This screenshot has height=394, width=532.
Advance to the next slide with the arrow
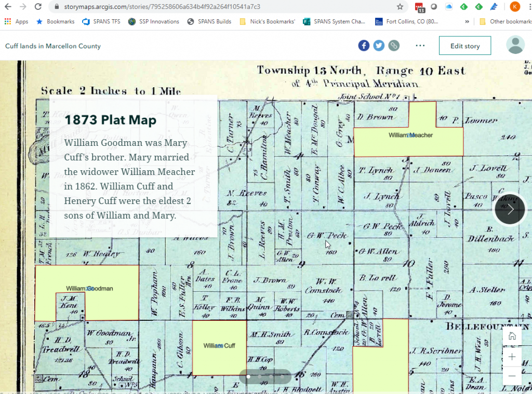(x=510, y=209)
